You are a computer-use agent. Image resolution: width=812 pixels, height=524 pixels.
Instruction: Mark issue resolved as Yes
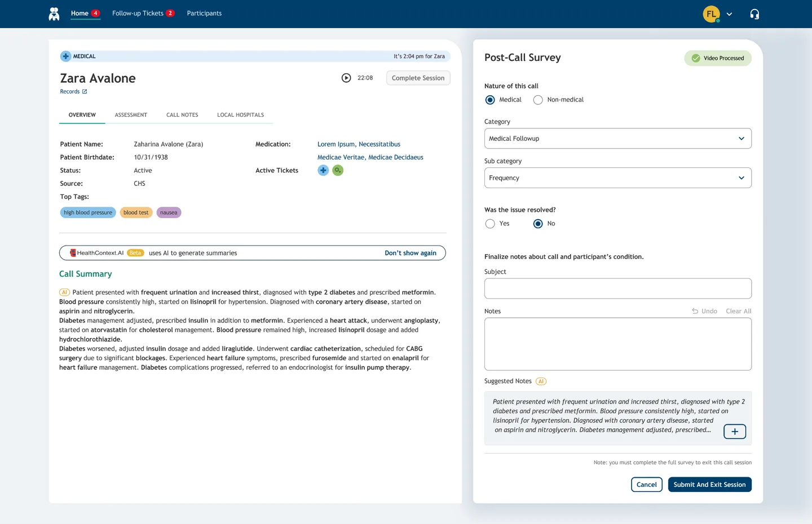point(490,224)
